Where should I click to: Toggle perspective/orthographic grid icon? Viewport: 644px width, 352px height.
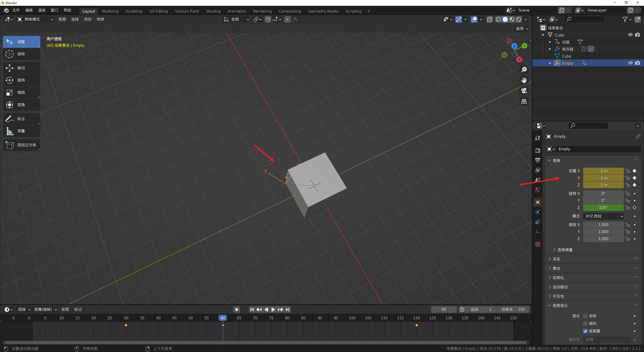[524, 101]
